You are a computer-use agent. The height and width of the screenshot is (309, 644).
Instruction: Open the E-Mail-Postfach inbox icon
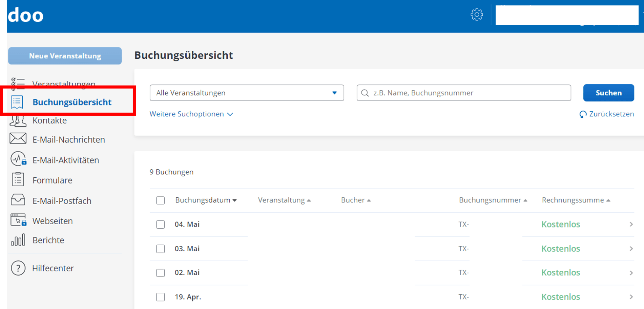pos(18,200)
